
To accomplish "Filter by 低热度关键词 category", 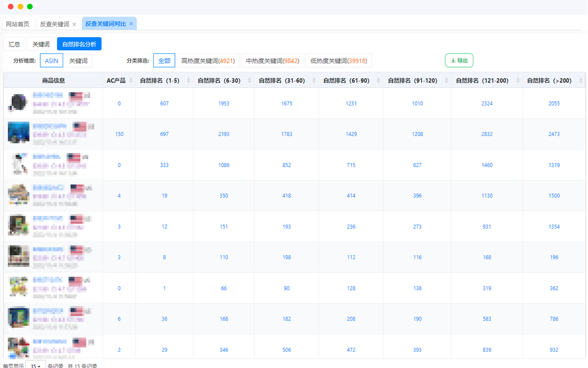I will coord(339,61).
